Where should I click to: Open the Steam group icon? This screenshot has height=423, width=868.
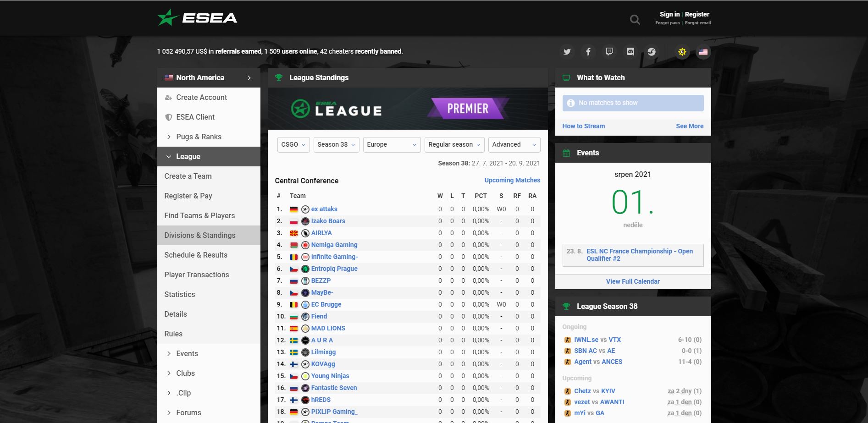[x=652, y=52]
